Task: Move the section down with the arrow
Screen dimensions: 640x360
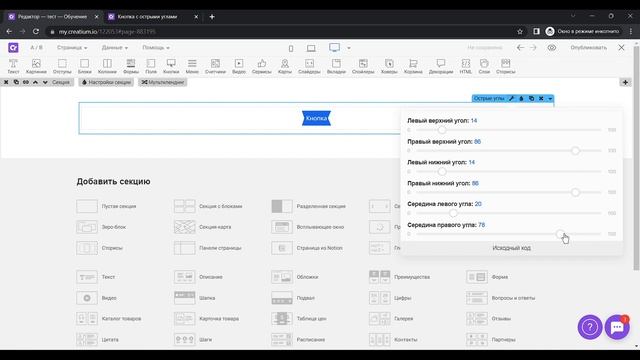Action: 45,82
